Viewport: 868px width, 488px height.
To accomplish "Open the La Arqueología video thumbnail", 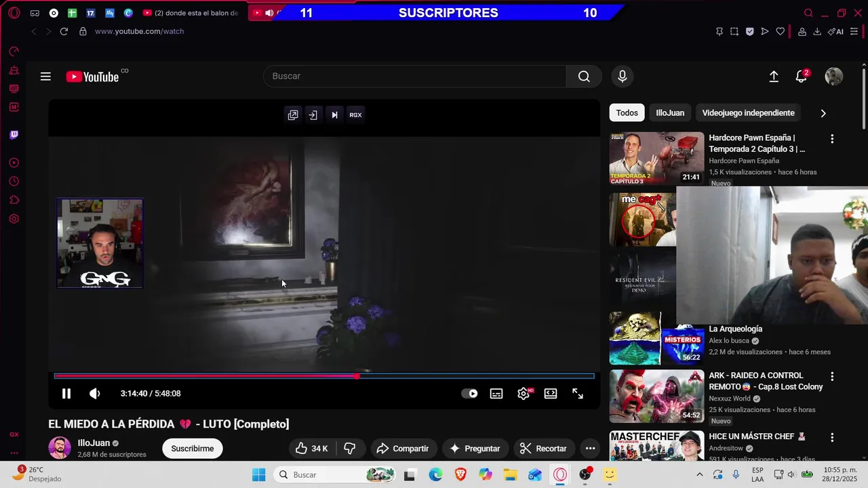I will [656, 339].
